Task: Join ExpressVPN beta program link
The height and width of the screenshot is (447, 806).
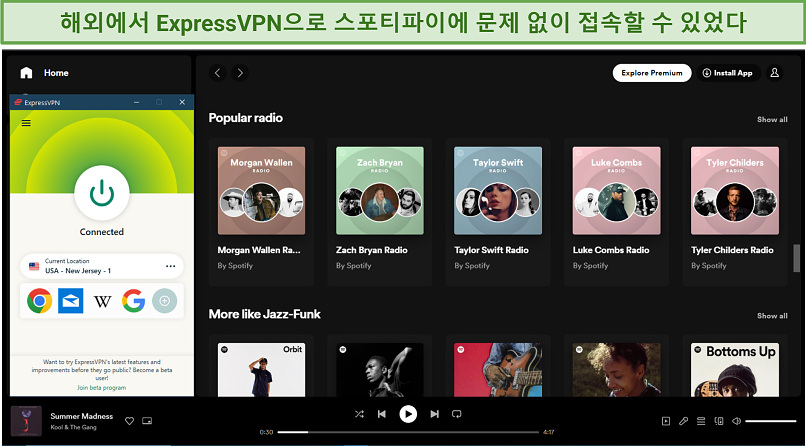Action: click(x=101, y=388)
